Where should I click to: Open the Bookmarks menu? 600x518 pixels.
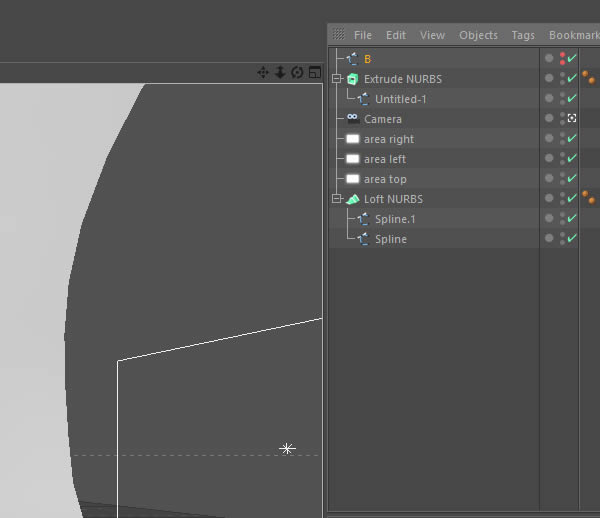pyautogui.click(x=574, y=35)
